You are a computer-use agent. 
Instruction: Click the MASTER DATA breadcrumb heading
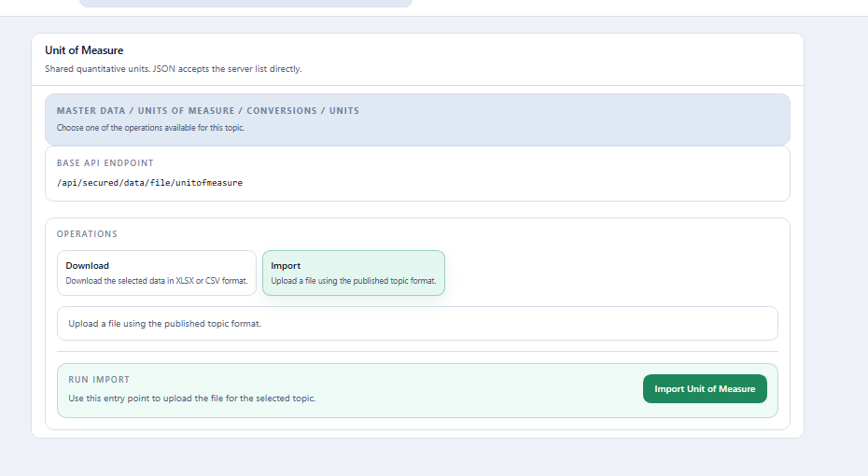click(x=207, y=111)
